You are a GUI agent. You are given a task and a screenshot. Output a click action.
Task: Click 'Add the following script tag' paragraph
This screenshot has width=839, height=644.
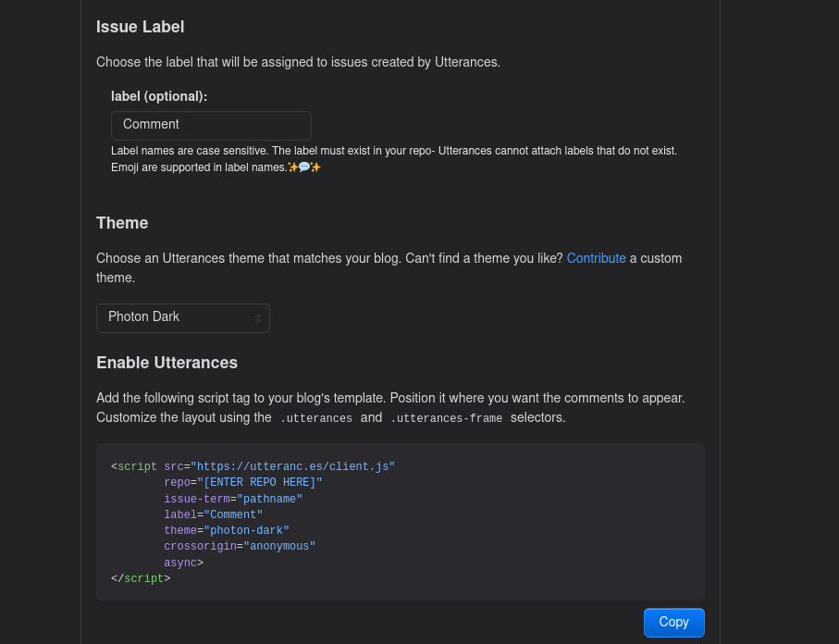390,408
